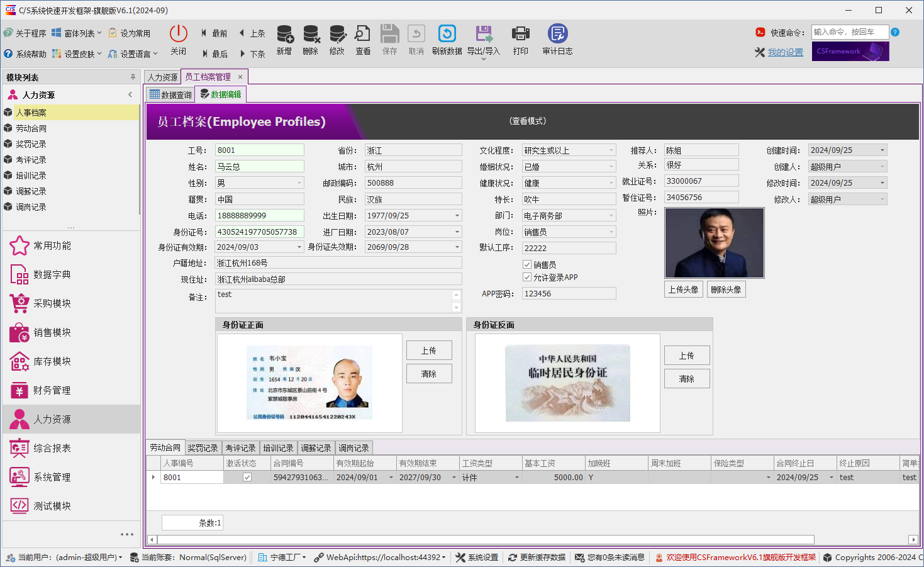The height and width of the screenshot is (567, 924).
Task: Collapse the 人力资源 module group chevron
Action: point(130,94)
